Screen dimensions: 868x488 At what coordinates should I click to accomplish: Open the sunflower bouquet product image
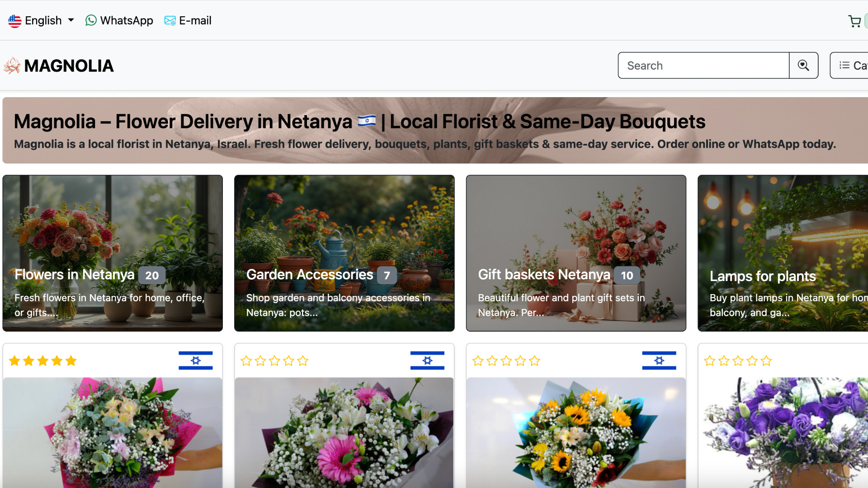click(576, 433)
